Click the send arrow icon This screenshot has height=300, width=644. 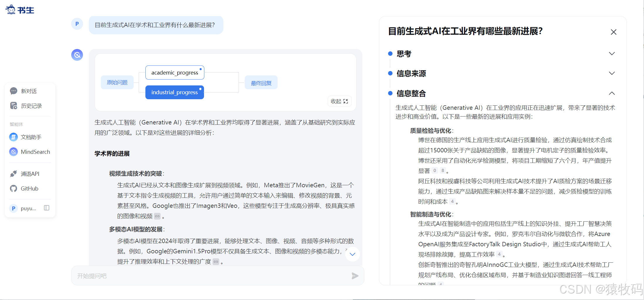click(355, 276)
